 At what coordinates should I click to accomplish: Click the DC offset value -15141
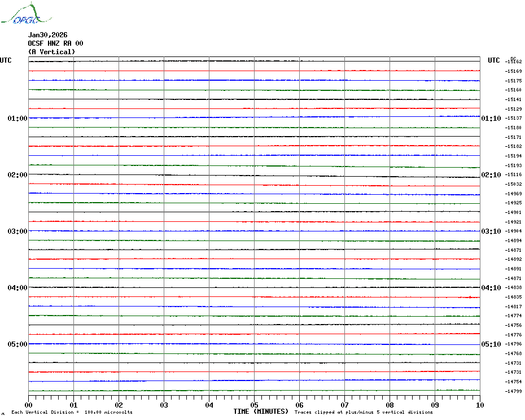pos(514,99)
